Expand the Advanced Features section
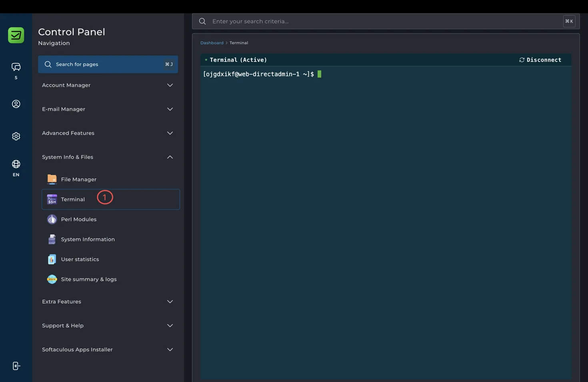 [108, 133]
